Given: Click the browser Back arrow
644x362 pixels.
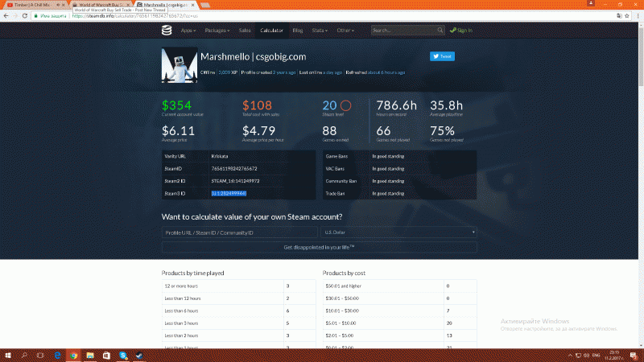Looking at the screenshot, I should [6, 16].
